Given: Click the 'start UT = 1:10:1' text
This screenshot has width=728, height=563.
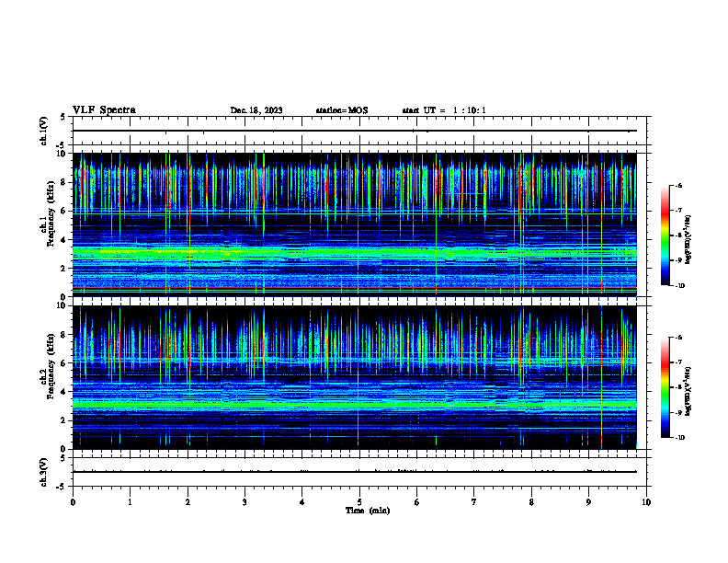Looking at the screenshot, I should click(444, 110).
